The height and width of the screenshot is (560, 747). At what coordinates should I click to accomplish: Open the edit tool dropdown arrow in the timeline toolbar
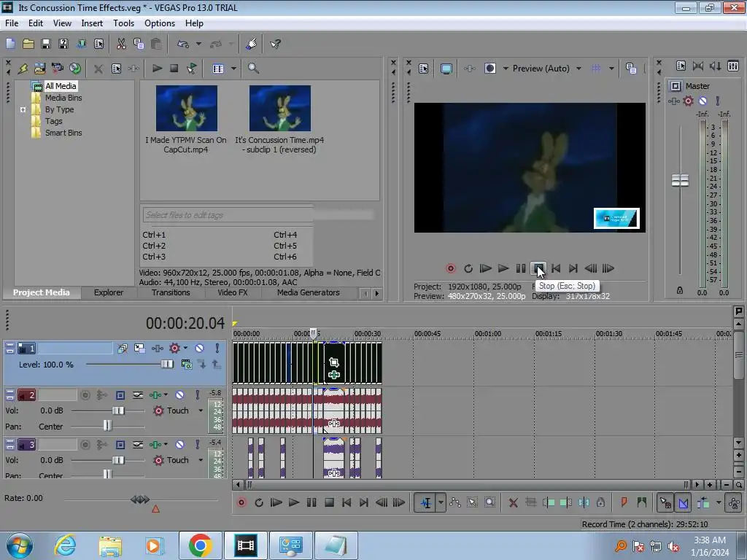[441, 502]
